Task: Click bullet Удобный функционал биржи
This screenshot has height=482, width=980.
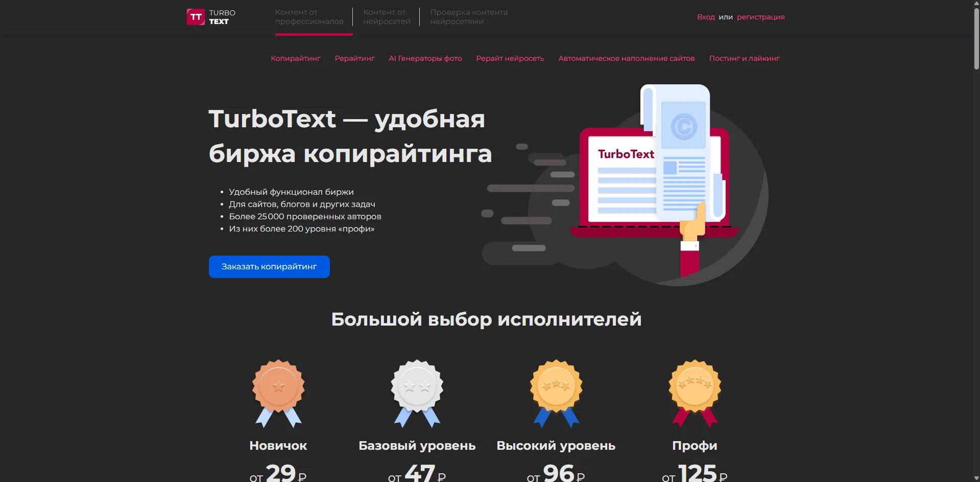Action: coord(291,192)
